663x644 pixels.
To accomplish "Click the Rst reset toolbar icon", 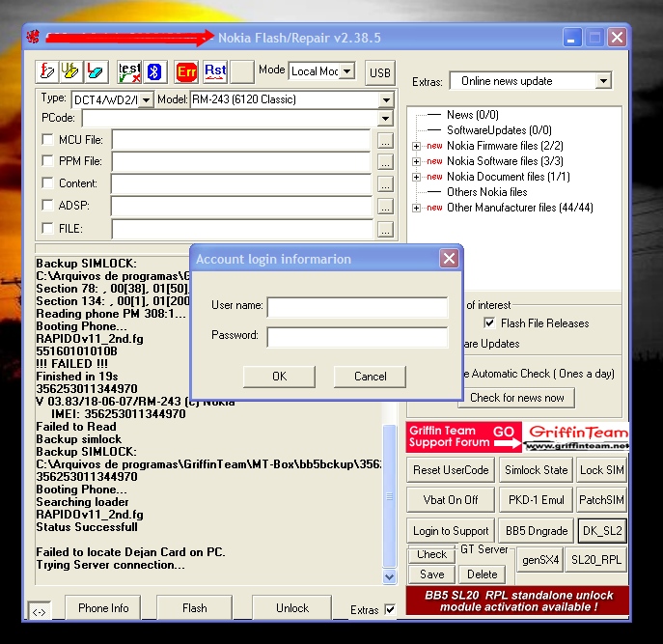I will [x=215, y=72].
